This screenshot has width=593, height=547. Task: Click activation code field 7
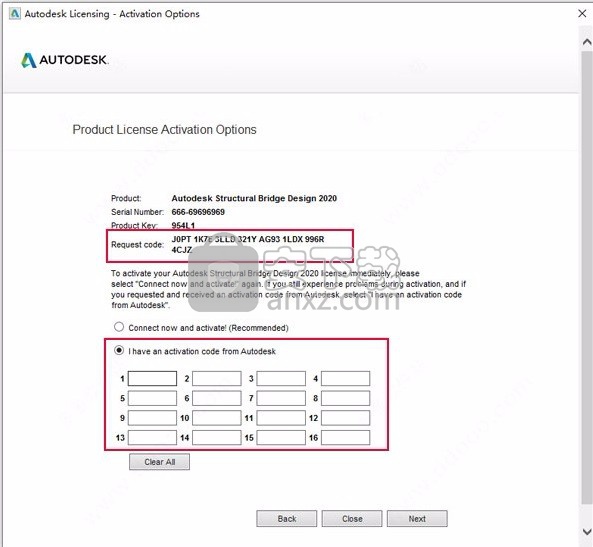tap(281, 398)
